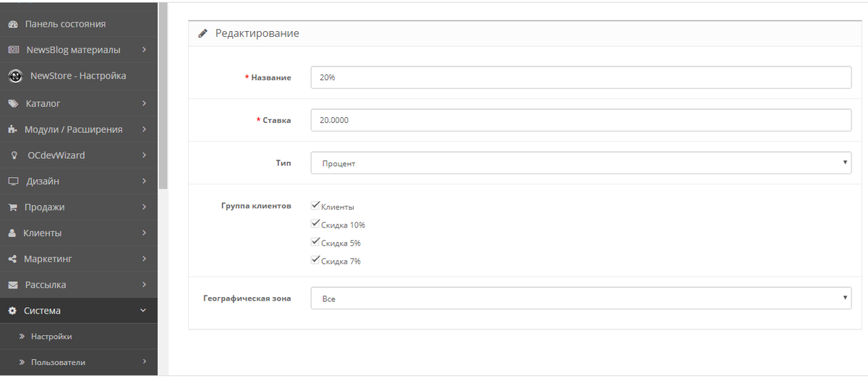The image size is (868, 378).
Task: Go to Настройки under Система
Action: pyautogui.click(x=51, y=336)
